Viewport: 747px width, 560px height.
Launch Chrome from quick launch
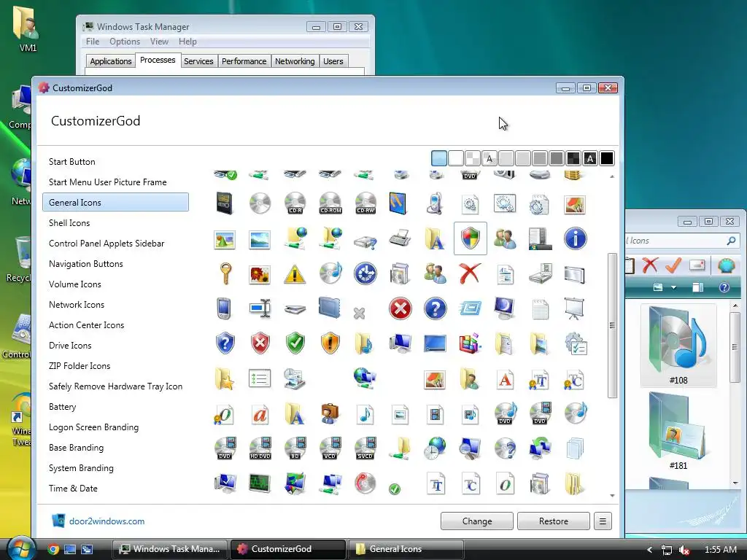coord(53,549)
